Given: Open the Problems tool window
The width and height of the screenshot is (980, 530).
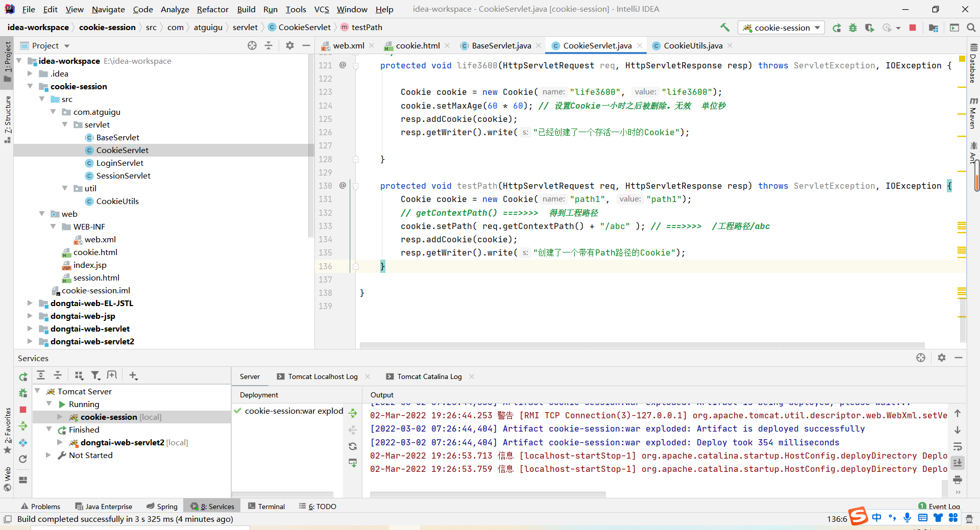Looking at the screenshot, I should click(x=40, y=507).
